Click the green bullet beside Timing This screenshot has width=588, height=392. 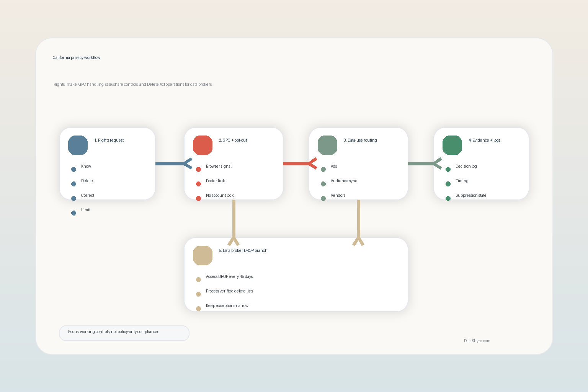[x=448, y=184]
